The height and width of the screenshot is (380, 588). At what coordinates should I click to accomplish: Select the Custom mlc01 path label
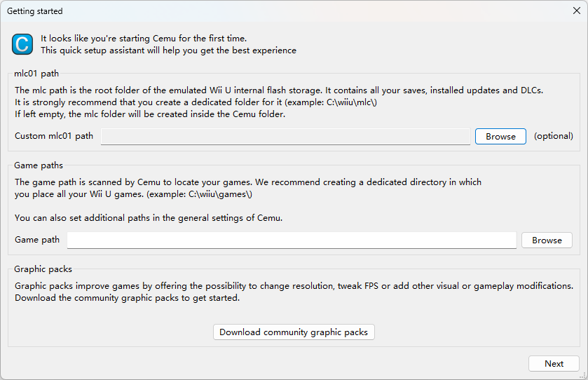54,136
